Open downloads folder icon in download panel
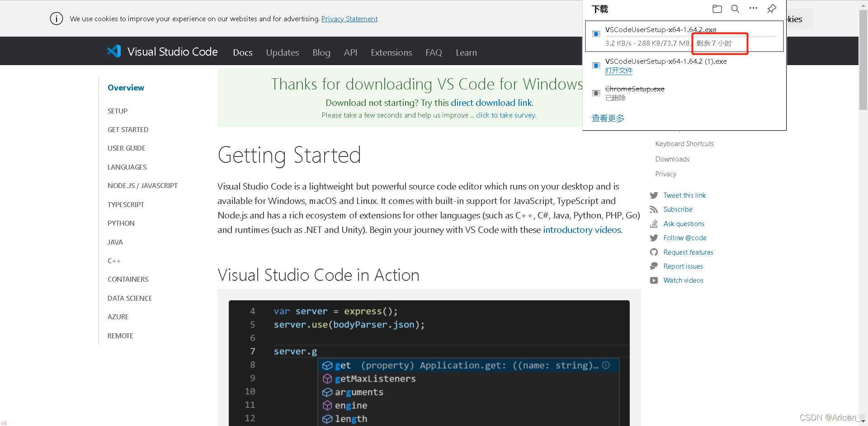The image size is (868, 426). (717, 9)
